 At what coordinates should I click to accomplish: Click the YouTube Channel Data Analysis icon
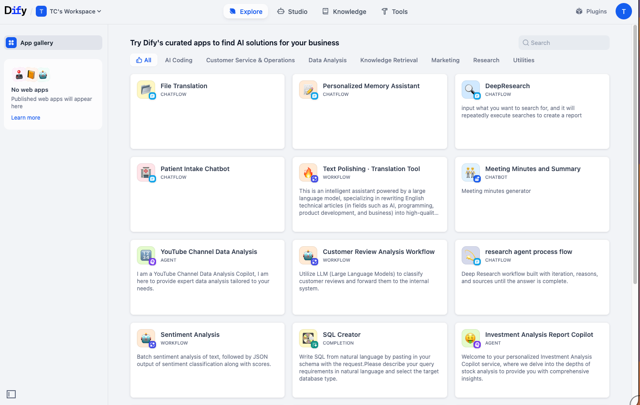pos(146,256)
